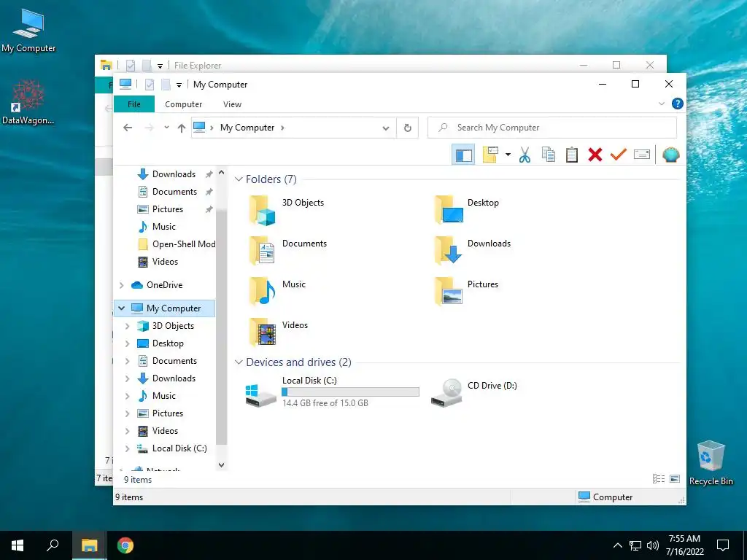Select Music under My Computer in tree

164,396
